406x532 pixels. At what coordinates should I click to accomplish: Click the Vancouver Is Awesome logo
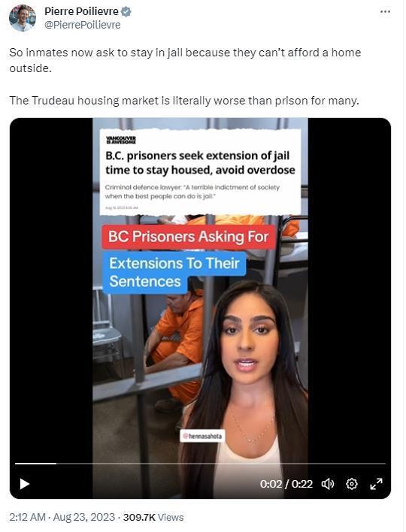pos(121,141)
